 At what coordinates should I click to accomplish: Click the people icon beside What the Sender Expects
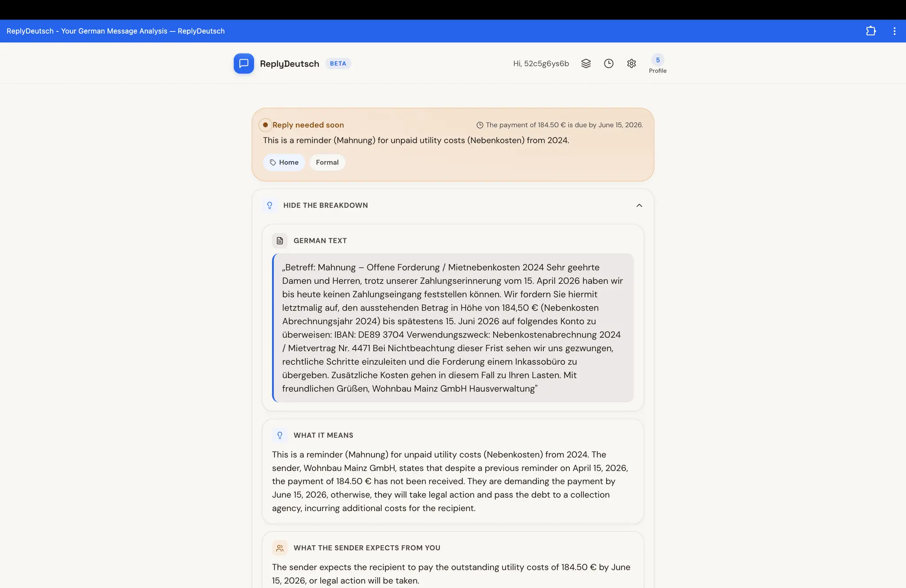pos(280,548)
